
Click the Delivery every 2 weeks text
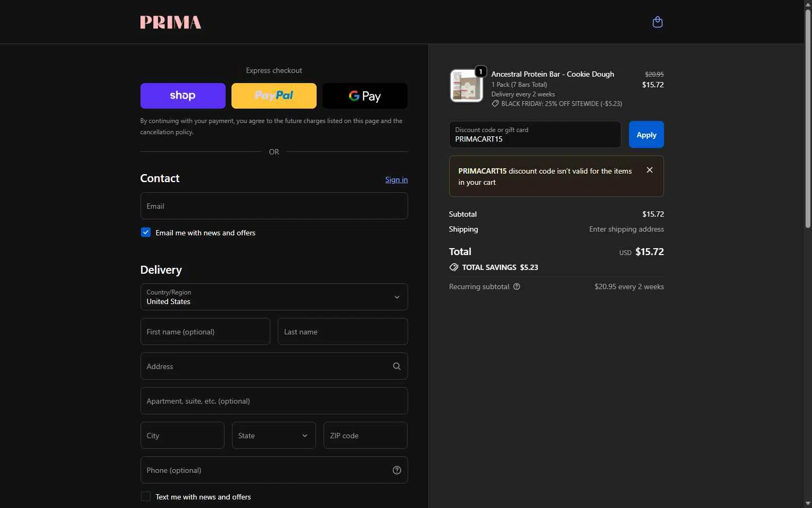(523, 94)
